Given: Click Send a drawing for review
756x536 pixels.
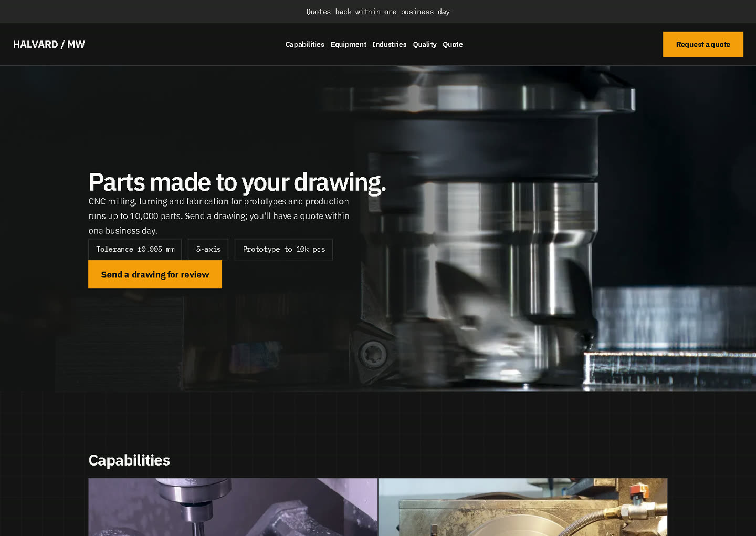Looking at the screenshot, I should pyautogui.click(x=155, y=274).
